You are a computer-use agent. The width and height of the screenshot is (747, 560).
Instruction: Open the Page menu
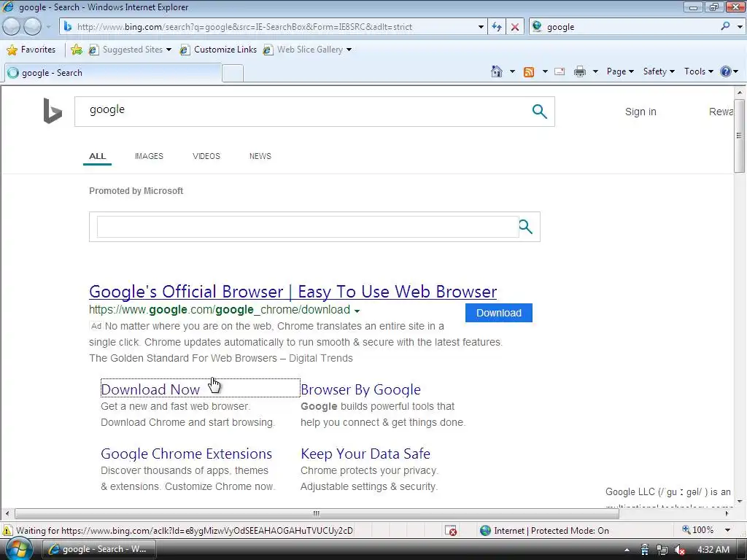[620, 71]
